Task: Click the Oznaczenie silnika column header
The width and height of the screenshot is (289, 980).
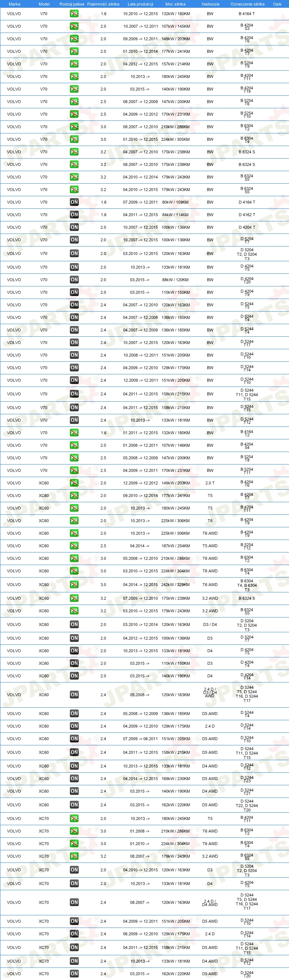Action: tap(247, 4)
